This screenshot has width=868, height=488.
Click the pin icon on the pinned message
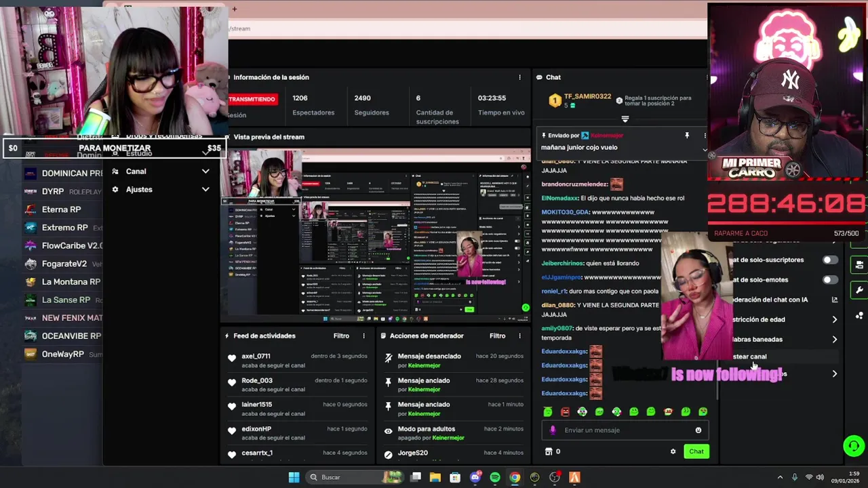tap(687, 136)
